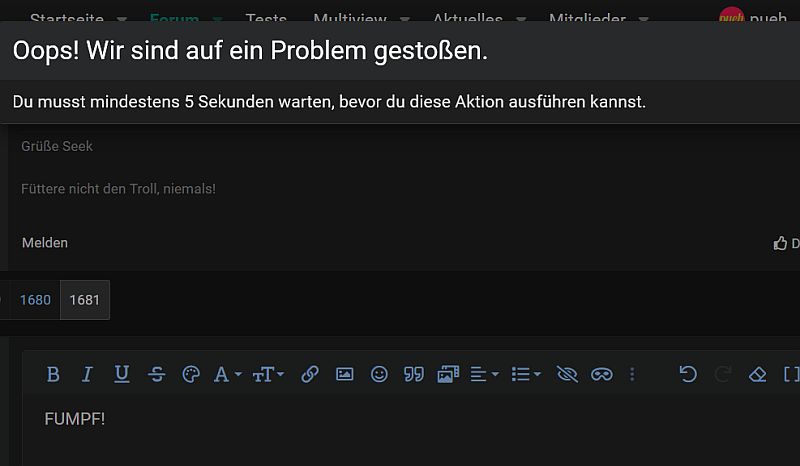Undo the last edit
This screenshot has width=800, height=466.
coord(688,374)
